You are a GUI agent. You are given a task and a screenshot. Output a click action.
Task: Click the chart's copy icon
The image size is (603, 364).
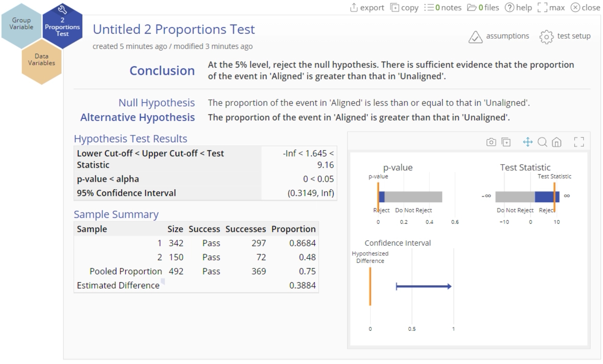(506, 142)
